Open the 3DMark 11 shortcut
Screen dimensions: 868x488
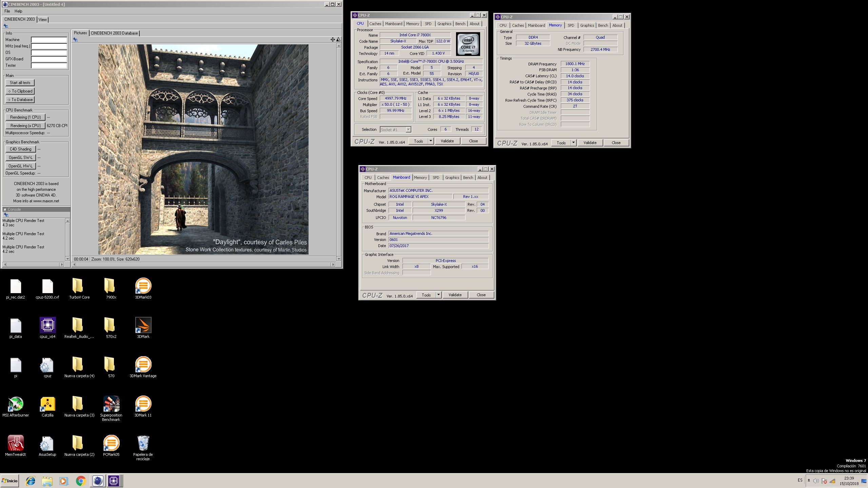143,406
